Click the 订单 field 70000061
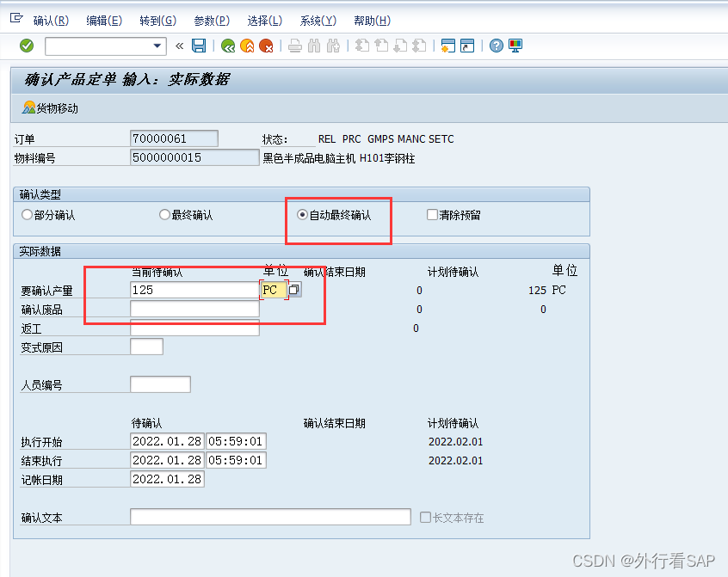 click(174, 138)
